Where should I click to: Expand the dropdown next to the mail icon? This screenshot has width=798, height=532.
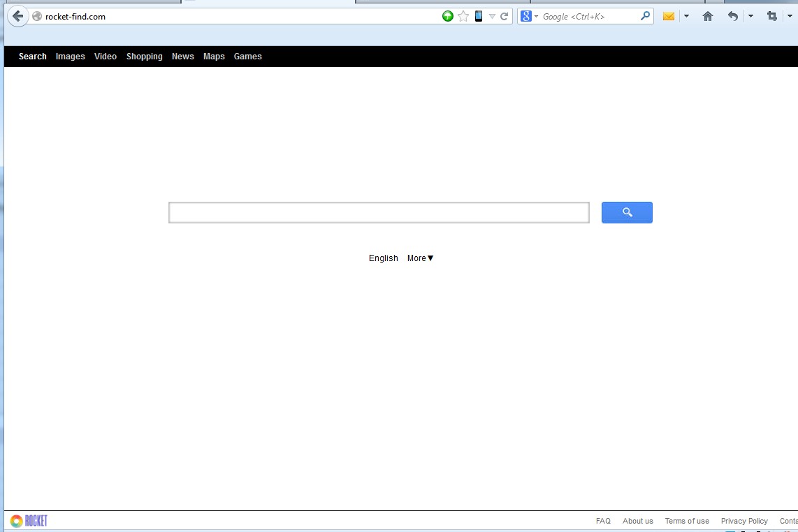(x=686, y=16)
